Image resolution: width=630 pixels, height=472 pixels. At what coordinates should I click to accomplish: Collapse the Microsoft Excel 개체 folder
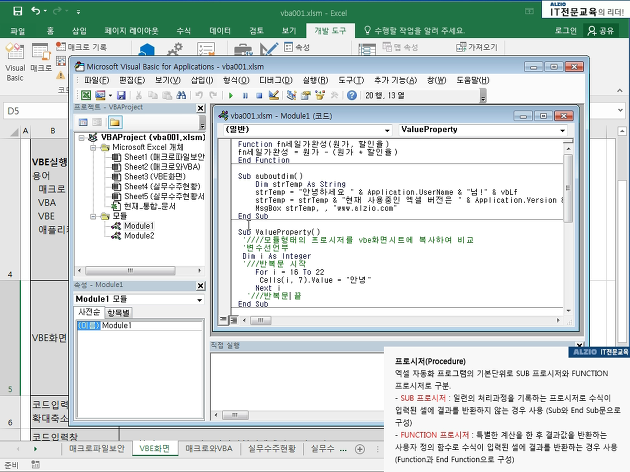tap(93, 148)
